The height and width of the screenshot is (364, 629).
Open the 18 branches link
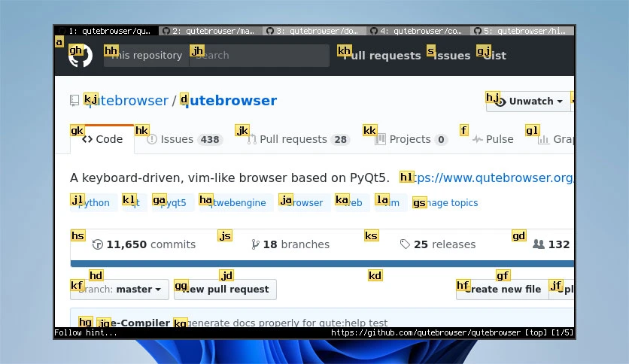tap(290, 244)
